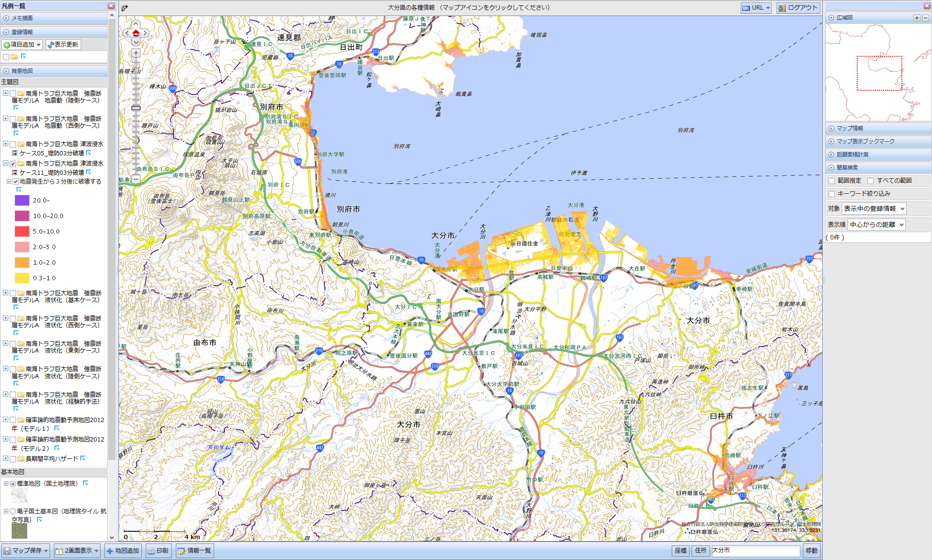Open the 情報一覧 information list
Viewport: 932px width, 560px height.
click(194, 551)
